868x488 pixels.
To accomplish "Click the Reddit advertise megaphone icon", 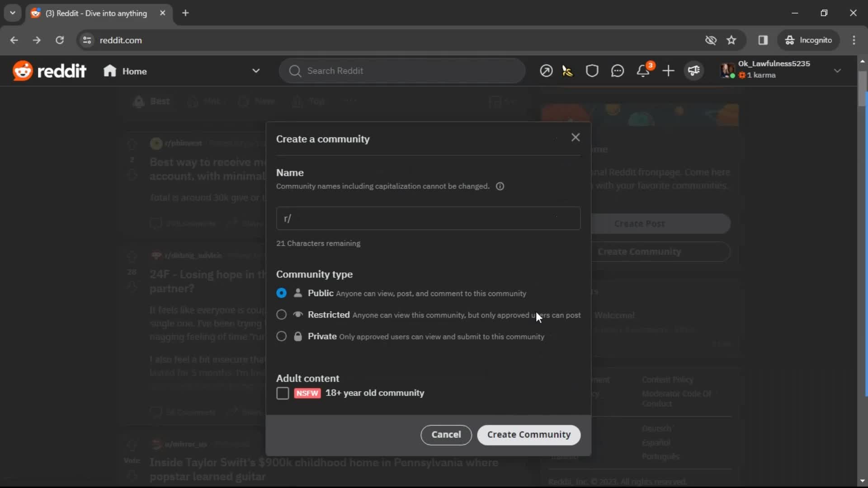I will tap(694, 71).
